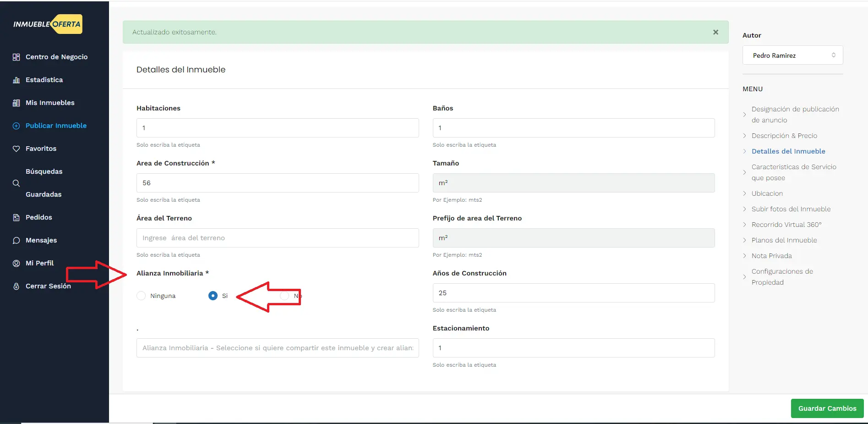Image resolution: width=868 pixels, height=424 pixels.
Task: Jump to Configuraciones de Propiedad section
Action: [782, 277]
